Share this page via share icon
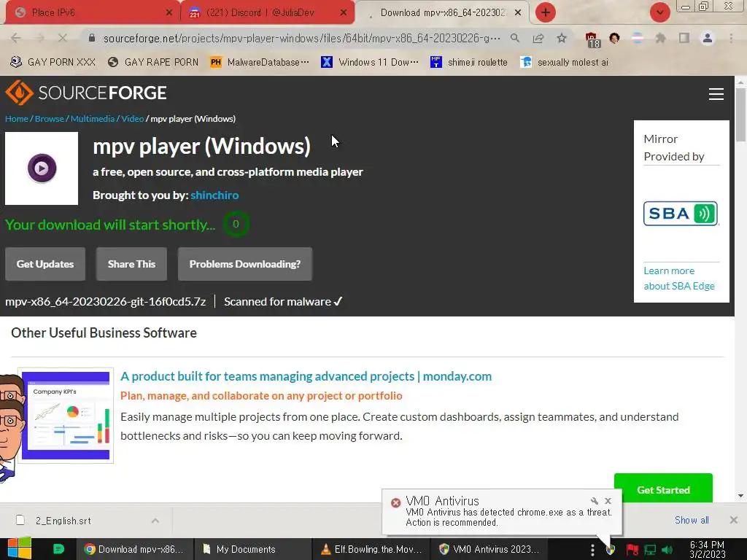This screenshot has height=560, width=747. [x=538, y=38]
